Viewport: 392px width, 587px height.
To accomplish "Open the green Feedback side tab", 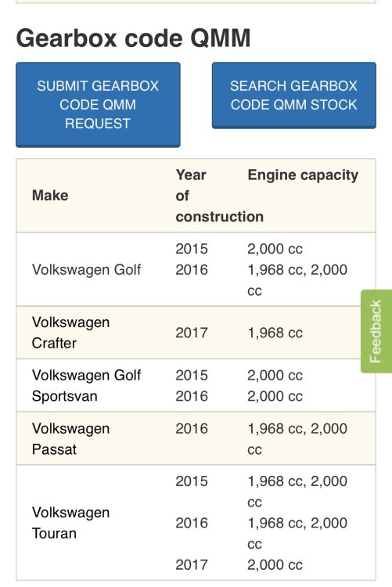I will pyautogui.click(x=376, y=331).
